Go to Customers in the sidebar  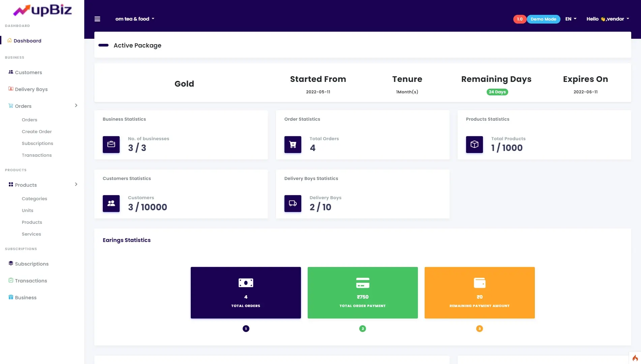[28, 72]
